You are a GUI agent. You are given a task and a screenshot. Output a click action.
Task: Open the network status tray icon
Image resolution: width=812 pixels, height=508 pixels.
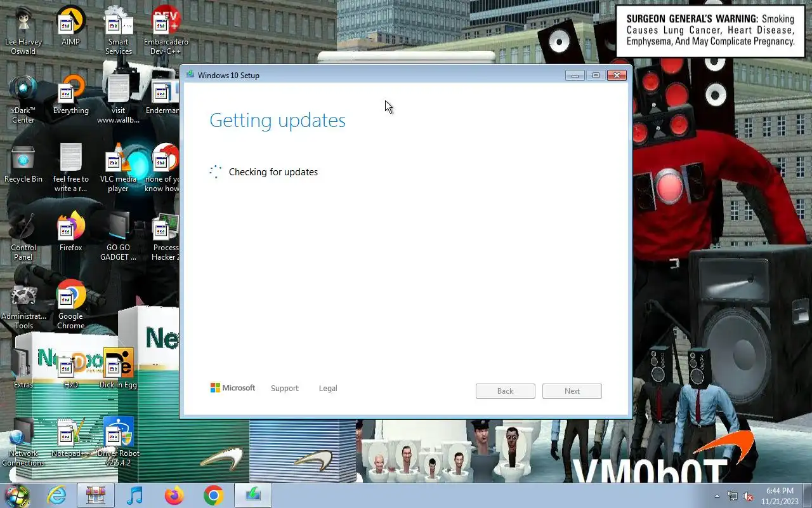[733, 496]
